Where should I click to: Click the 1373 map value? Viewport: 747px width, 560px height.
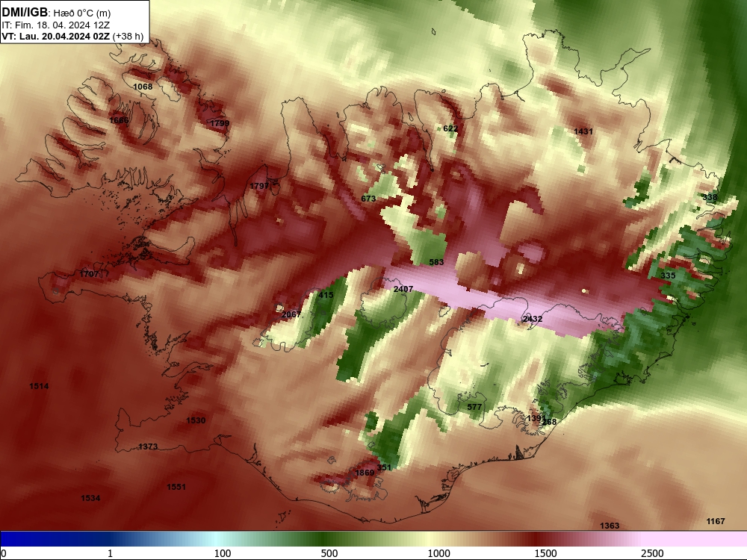click(148, 447)
